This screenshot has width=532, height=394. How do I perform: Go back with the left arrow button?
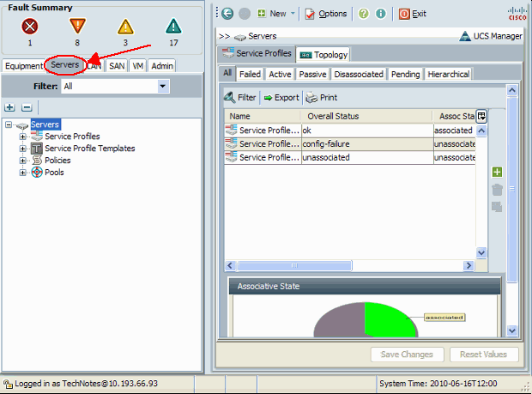(227, 14)
